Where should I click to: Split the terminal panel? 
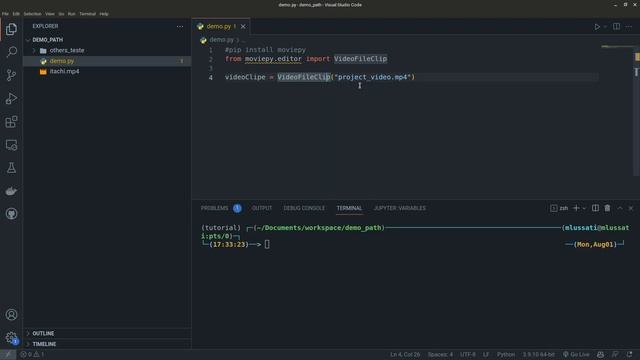pyautogui.click(x=596, y=208)
